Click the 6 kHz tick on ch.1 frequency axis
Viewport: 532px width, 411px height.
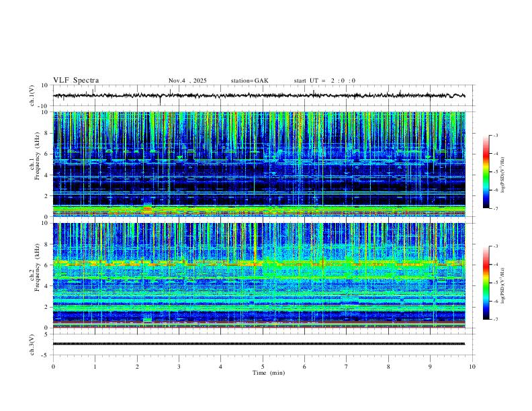[x=46, y=154]
